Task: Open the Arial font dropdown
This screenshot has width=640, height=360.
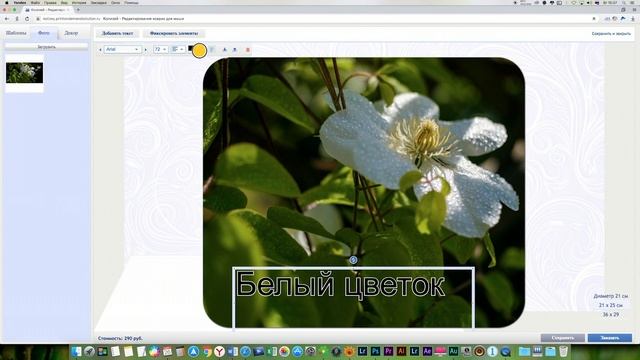Action: 122,49
